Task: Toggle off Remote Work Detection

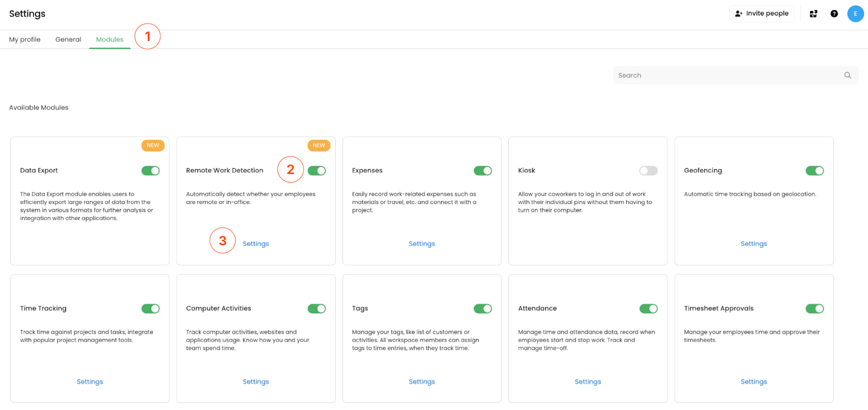Action: click(316, 170)
